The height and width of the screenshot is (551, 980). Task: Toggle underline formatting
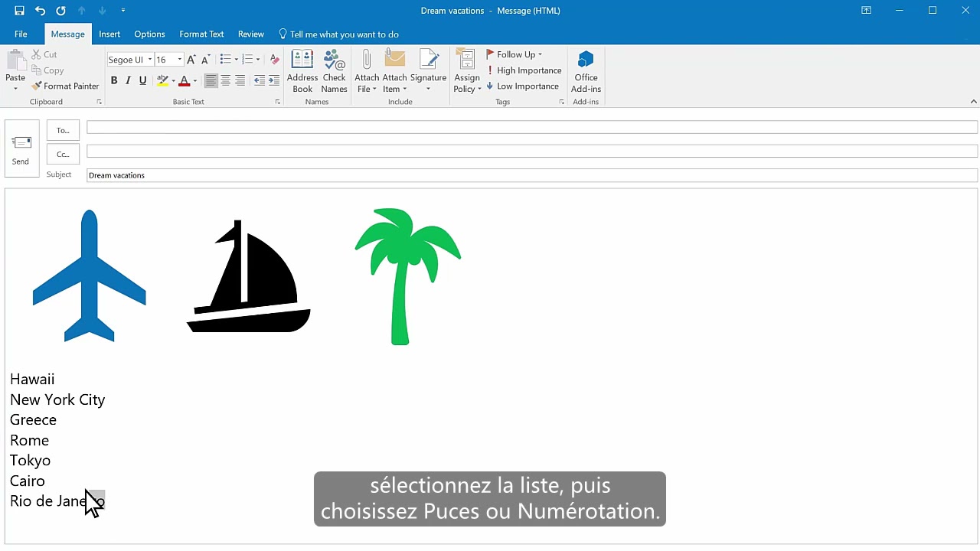[142, 80]
